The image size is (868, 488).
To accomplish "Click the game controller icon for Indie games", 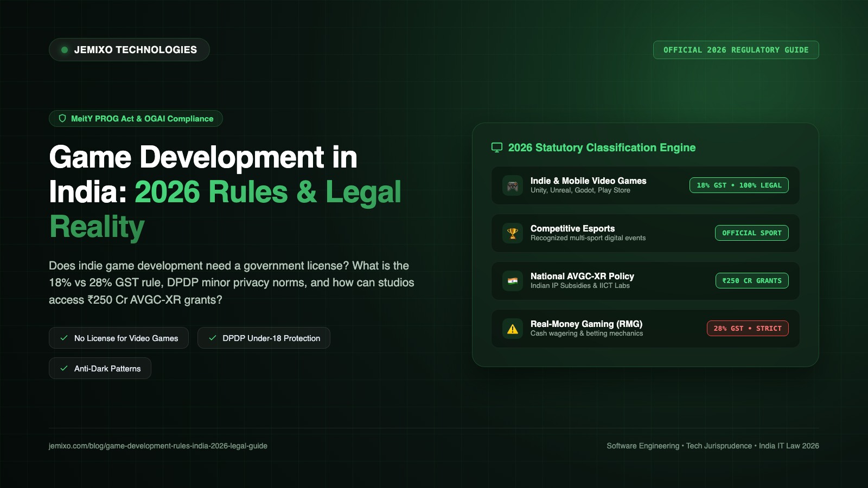I will point(513,186).
